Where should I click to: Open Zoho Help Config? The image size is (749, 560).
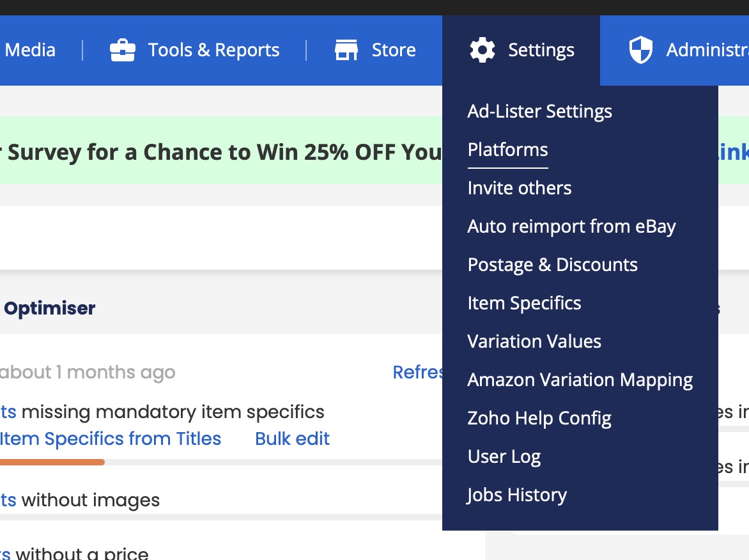pos(539,418)
